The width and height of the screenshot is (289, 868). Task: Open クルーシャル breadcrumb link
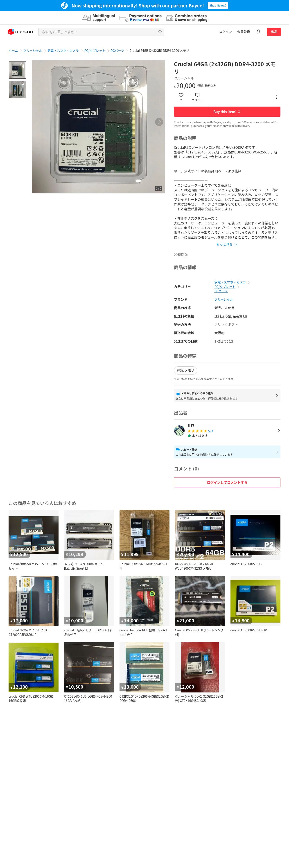[33, 50]
